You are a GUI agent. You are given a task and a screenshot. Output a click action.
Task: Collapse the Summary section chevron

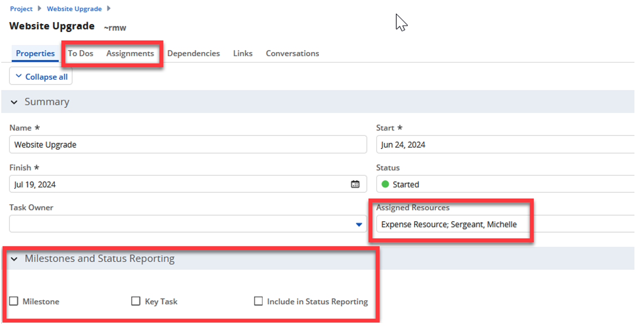[x=14, y=102]
